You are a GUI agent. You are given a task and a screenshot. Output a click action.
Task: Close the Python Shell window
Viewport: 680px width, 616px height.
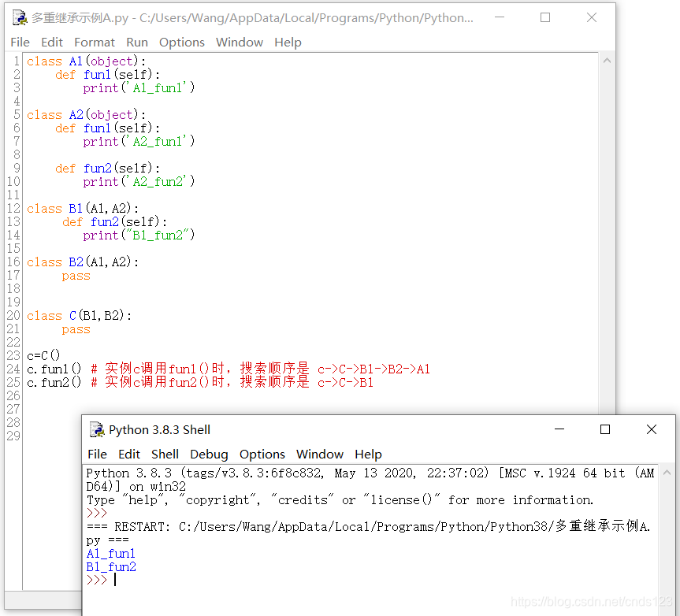[x=652, y=429]
